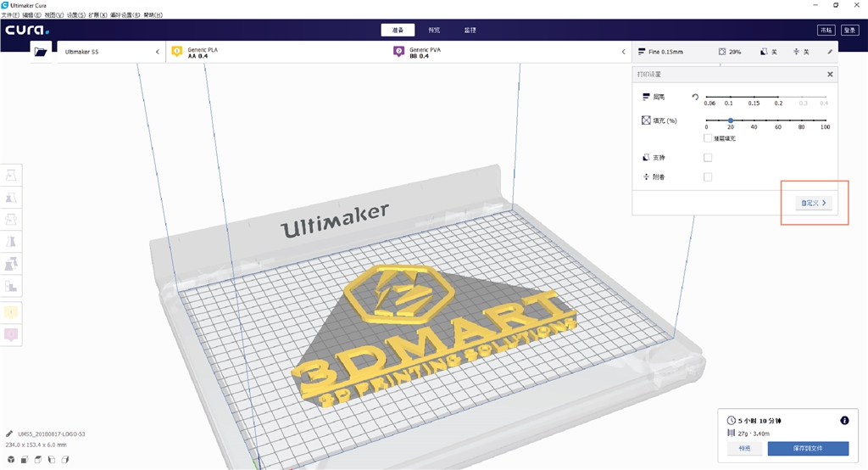Screen dimensions: 868x470
Task: Click the open file folder icon
Action: coord(40,52)
